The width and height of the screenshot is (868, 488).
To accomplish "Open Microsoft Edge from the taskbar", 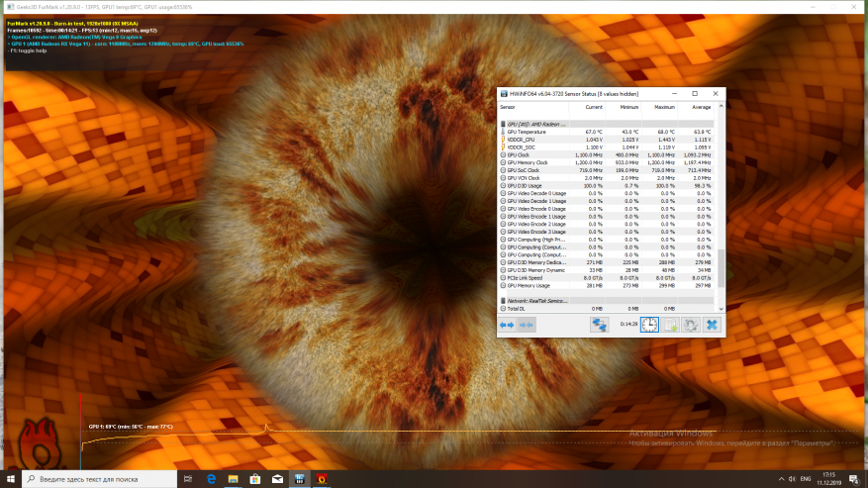I will (x=212, y=479).
